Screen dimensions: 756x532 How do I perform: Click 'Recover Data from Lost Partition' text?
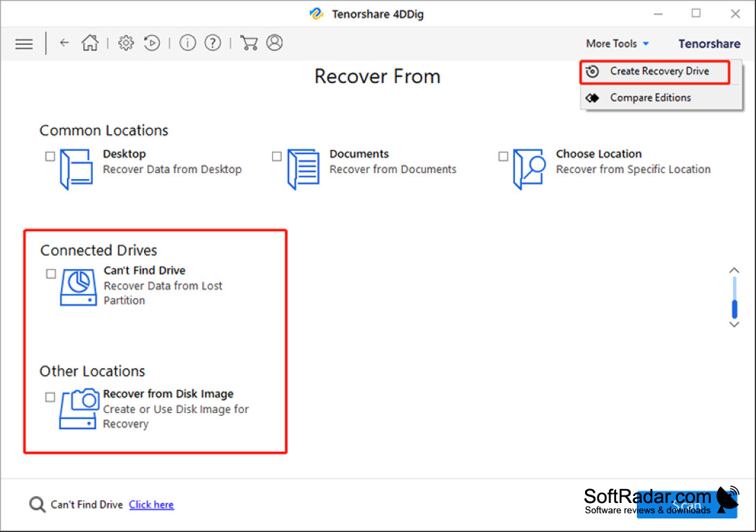point(163,293)
